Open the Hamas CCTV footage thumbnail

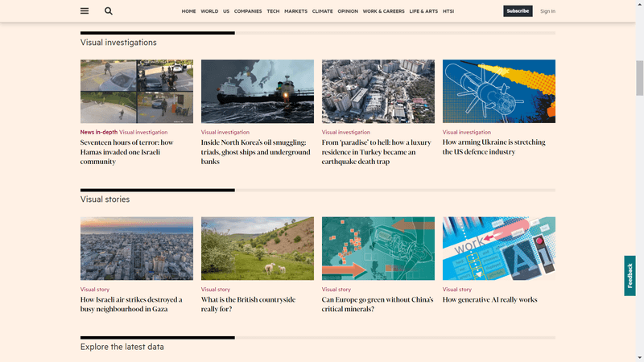tap(137, 91)
